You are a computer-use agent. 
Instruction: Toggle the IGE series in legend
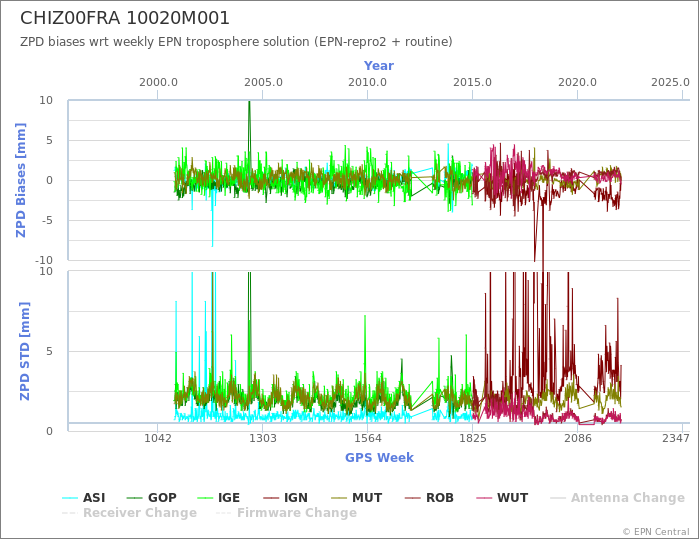(219, 498)
